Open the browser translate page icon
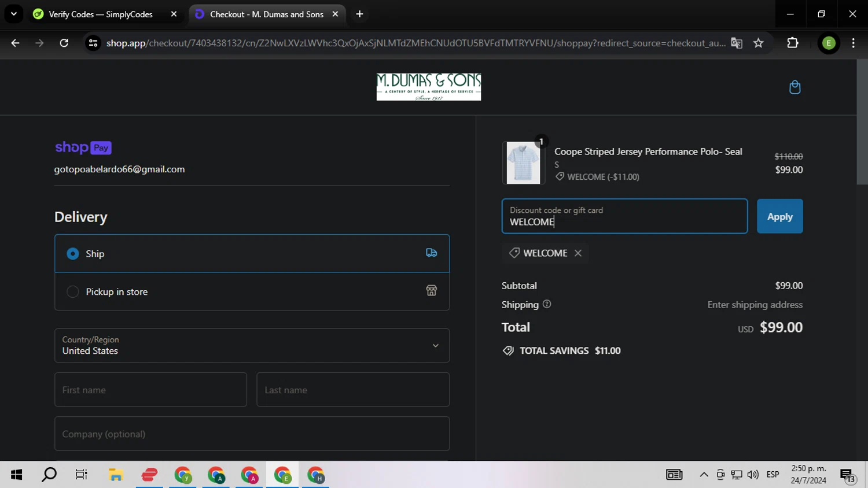The height and width of the screenshot is (488, 868). [x=737, y=43]
